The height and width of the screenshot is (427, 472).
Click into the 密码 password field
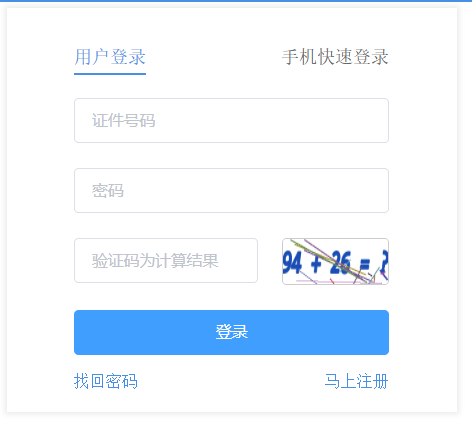pyautogui.click(x=231, y=190)
